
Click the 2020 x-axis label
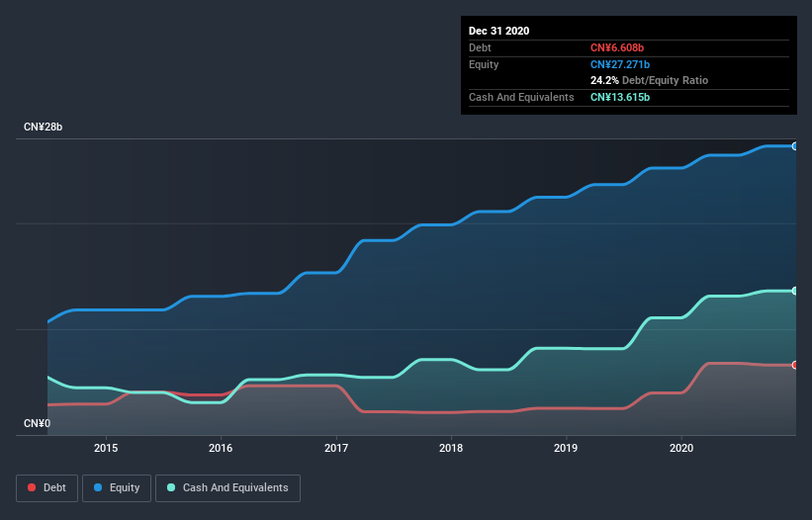point(681,448)
